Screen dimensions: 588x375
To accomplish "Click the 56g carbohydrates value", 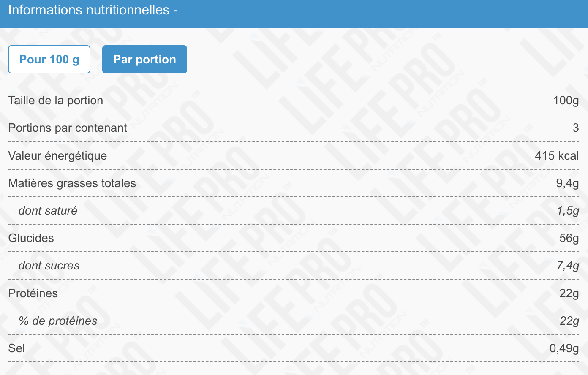I will click(x=569, y=238).
